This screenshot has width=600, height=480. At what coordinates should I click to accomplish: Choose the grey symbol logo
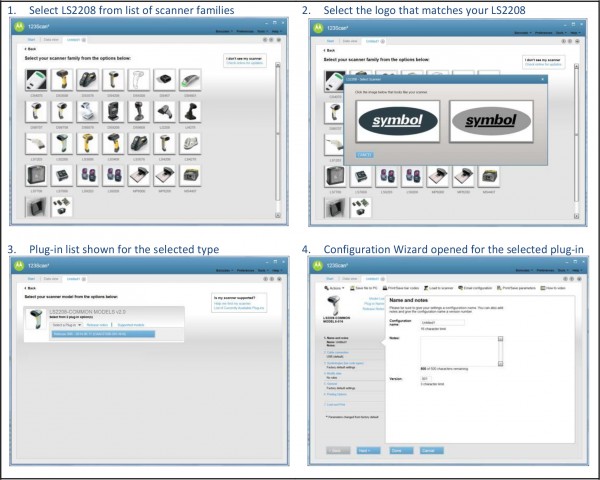(x=491, y=121)
